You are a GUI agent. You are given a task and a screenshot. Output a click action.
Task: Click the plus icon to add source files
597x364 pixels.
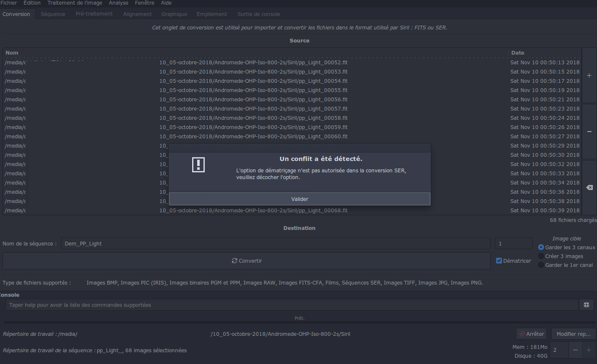pos(589,76)
